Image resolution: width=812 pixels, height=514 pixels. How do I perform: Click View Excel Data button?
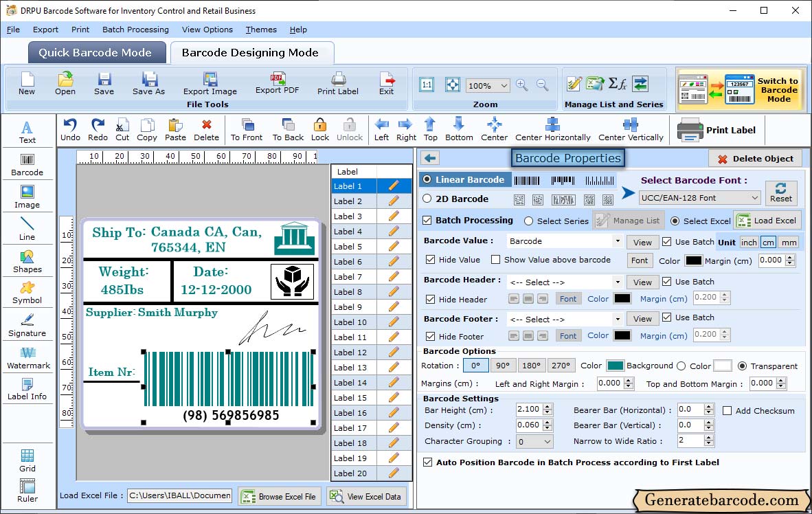tap(366, 496)
